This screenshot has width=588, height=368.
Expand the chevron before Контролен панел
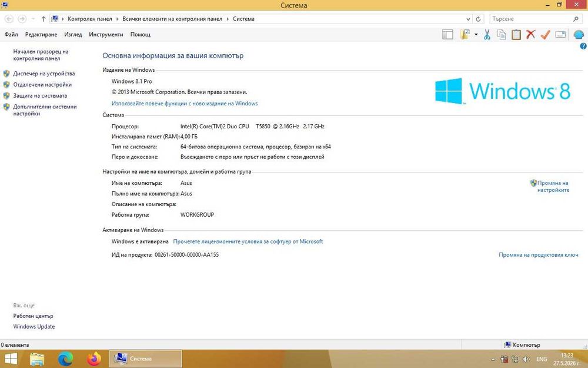[63, 19]
